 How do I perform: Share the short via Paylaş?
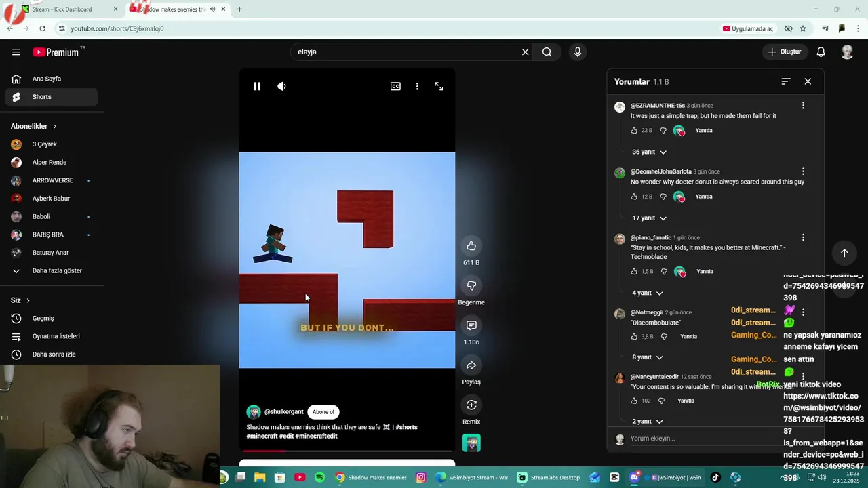471,365
